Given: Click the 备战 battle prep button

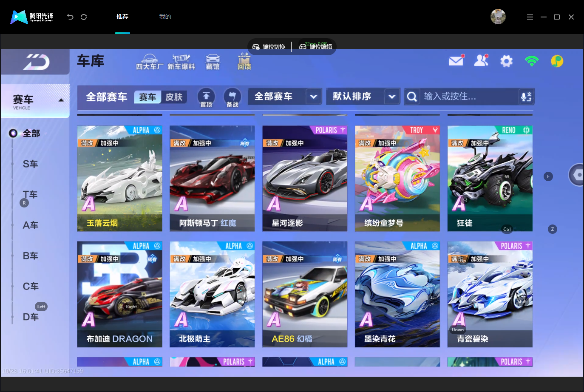Looking at the screenshot, I should (232, 97).
